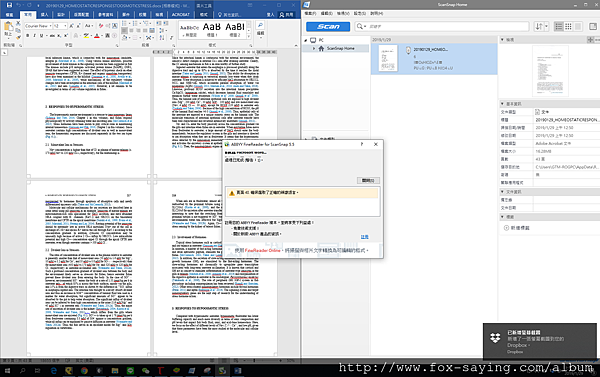Toggle Justify alignment in Word's paragraph group
The height and width of the screenshot is (377, 600).
(145, 30)
